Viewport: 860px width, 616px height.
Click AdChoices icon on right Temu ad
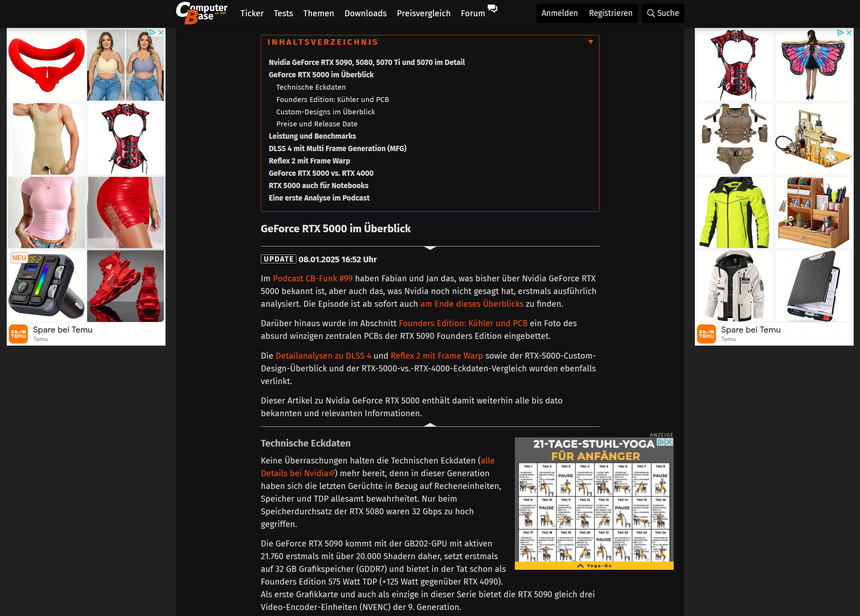840,32
